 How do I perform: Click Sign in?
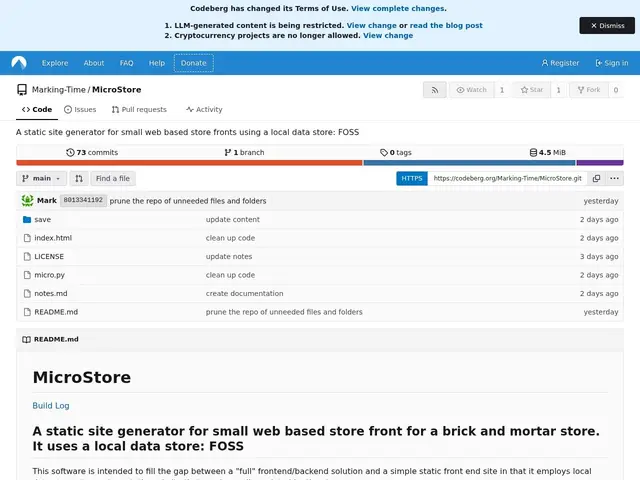coord(612,63)
